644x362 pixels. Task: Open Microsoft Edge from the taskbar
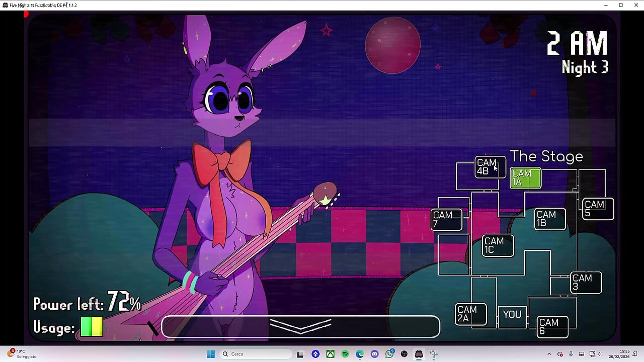point(360,354)
